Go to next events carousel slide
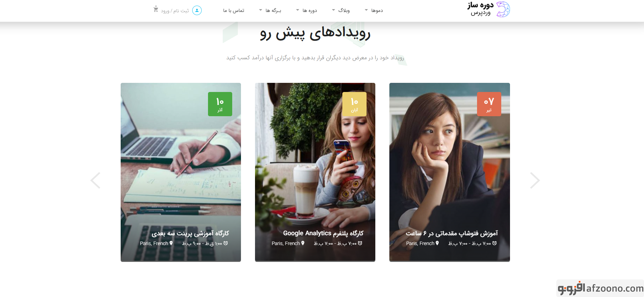The image size is (644, 297). tap(535, 180)
